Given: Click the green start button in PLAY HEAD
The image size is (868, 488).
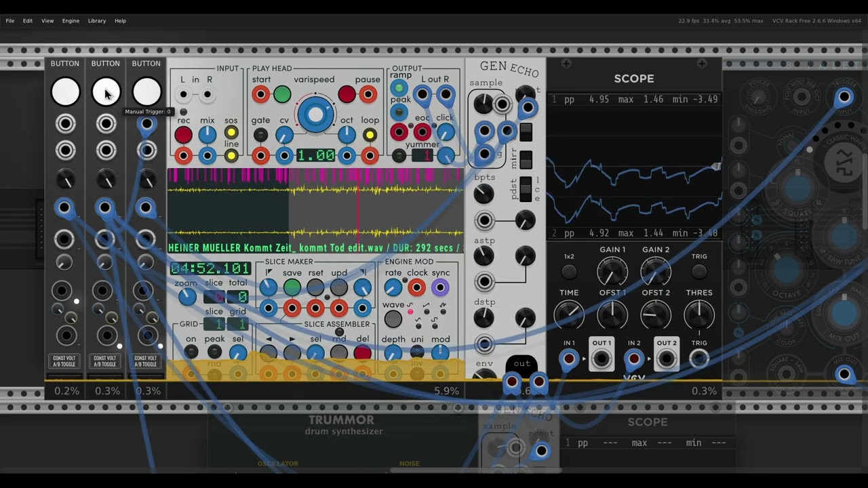Looking at the screenshot, I should point(282,95).
